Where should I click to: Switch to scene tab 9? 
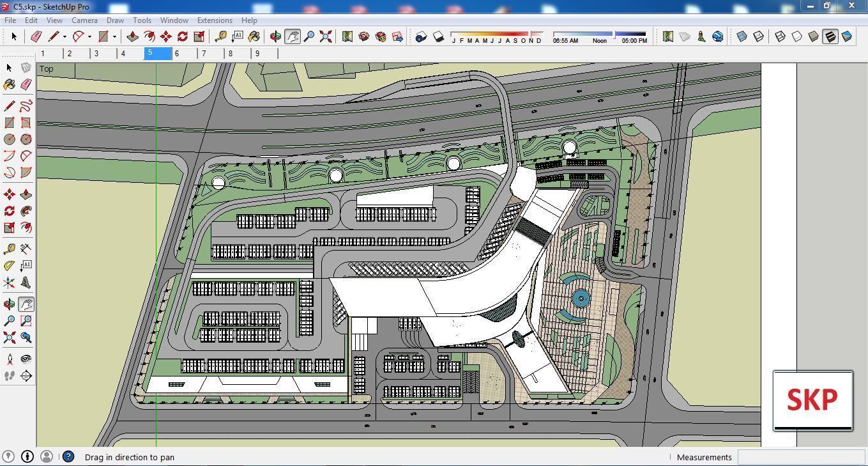click(x=265, y=54)
